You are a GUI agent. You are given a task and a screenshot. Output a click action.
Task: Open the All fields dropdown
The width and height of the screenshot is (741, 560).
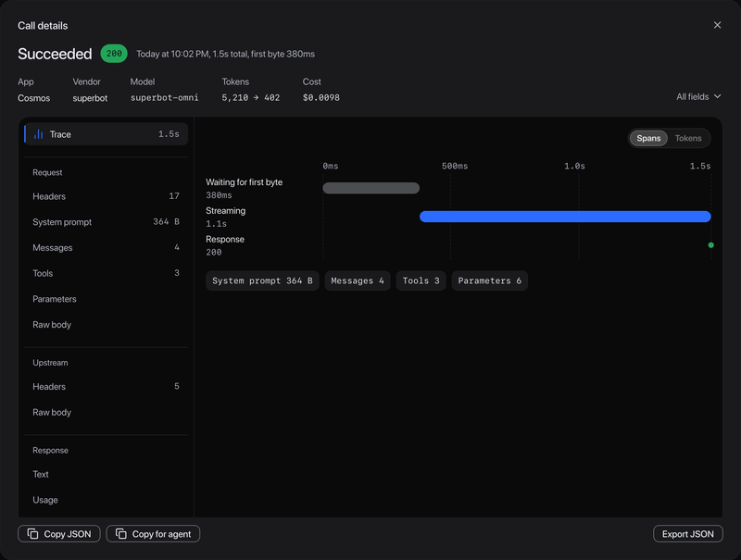point(698,97)
